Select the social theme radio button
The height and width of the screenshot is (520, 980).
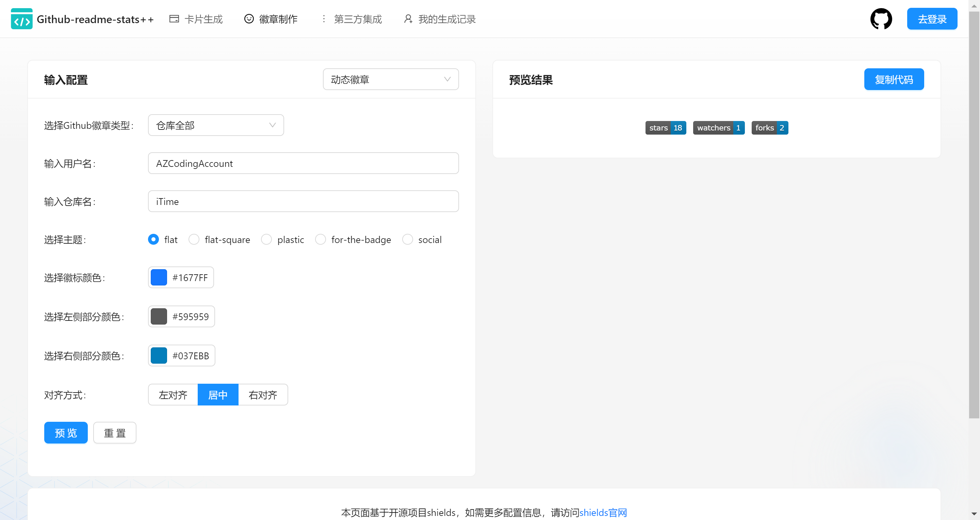pyautogui.click(x=407, y=240)
